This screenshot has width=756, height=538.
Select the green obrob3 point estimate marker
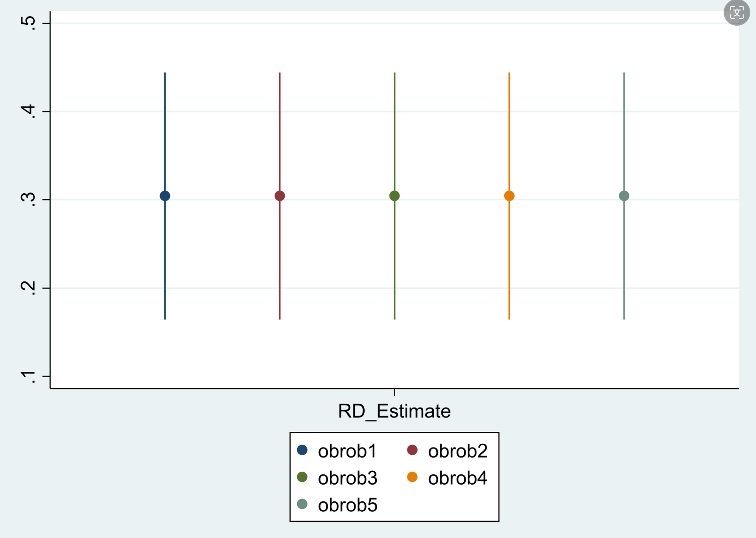(394, 196)
